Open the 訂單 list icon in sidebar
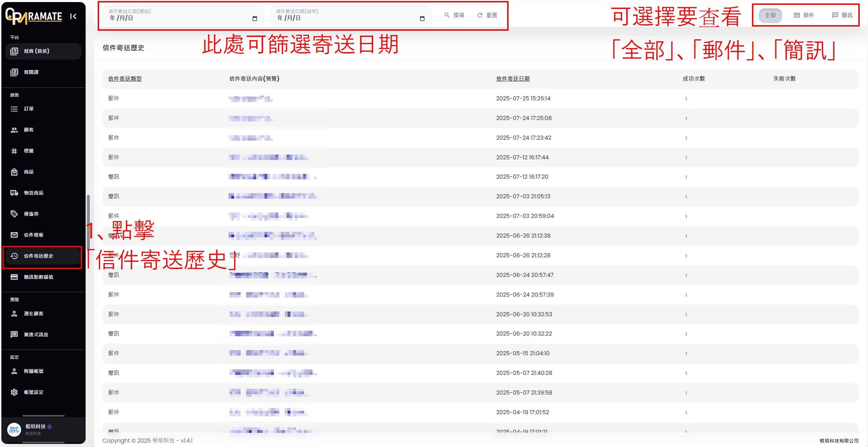The height and width of the screenshot is (447, 868). tap(14, 109)
